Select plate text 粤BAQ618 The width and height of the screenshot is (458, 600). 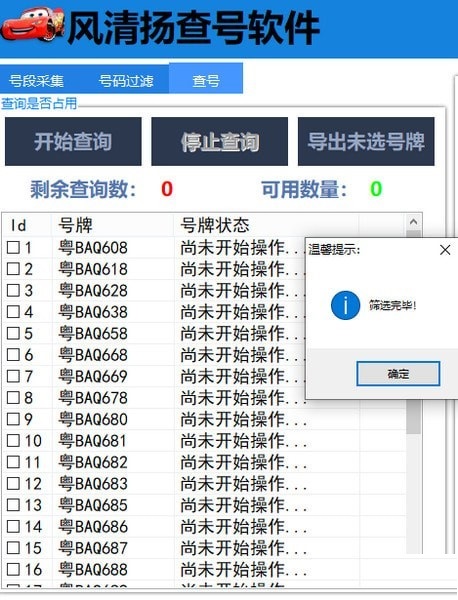(x=93, y=269)
